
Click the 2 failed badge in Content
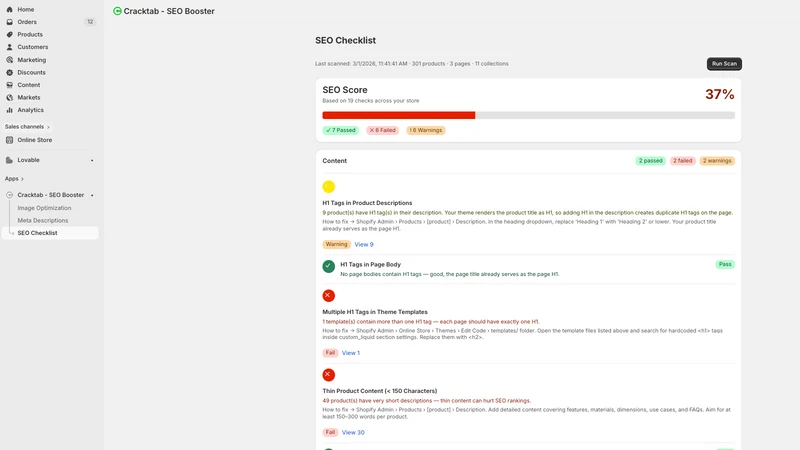(x=683, y=161)
